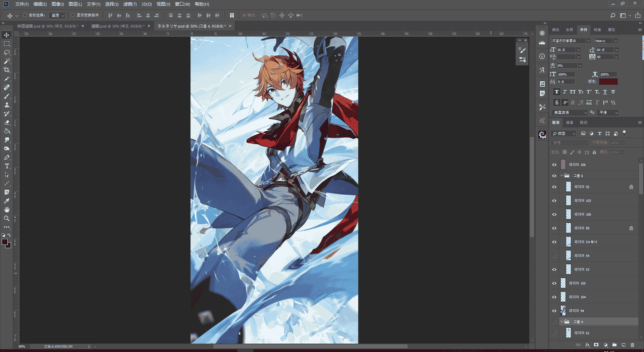Select the Rectangular Marquee tool

point(7,44)
